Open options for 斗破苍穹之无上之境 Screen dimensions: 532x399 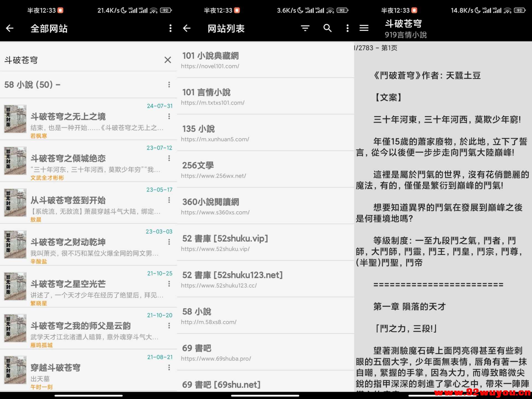(169, 117)
